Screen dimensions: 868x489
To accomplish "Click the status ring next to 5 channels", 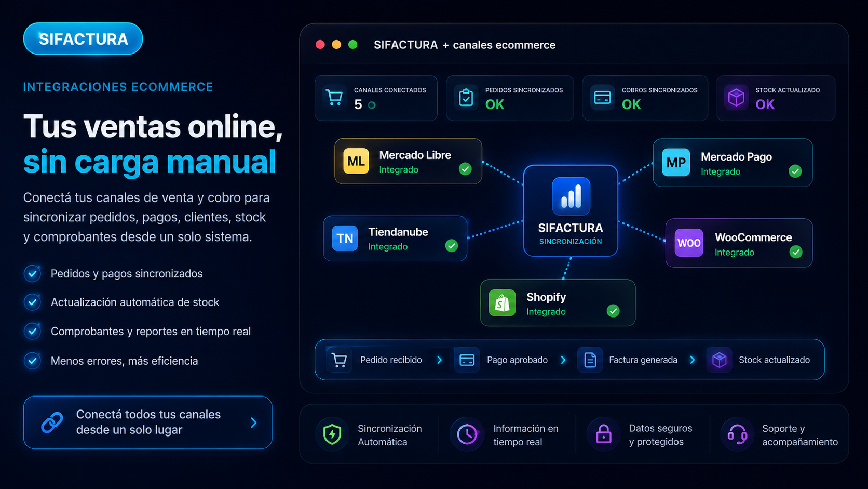I will click(x=372, y=105).
